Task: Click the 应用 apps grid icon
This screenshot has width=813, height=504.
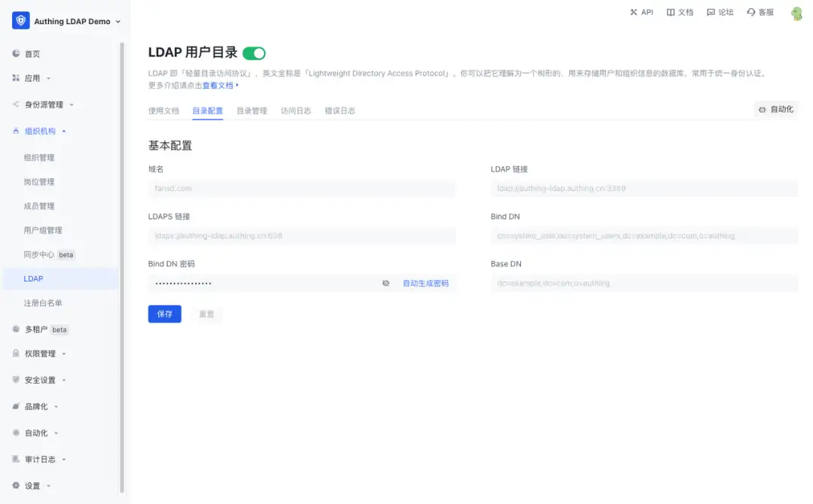Action: [x=16, y=77]
